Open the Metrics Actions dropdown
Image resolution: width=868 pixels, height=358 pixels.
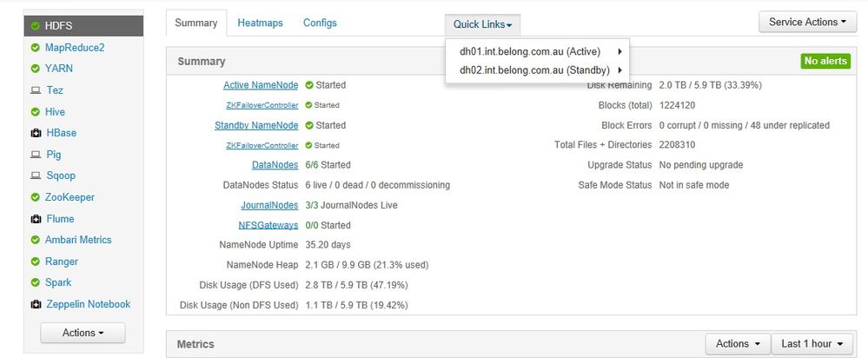tap(737, 344)
